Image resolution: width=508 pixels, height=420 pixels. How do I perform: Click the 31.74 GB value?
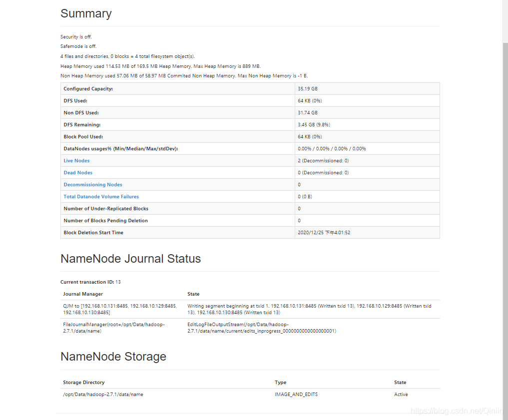pos(308,113)
